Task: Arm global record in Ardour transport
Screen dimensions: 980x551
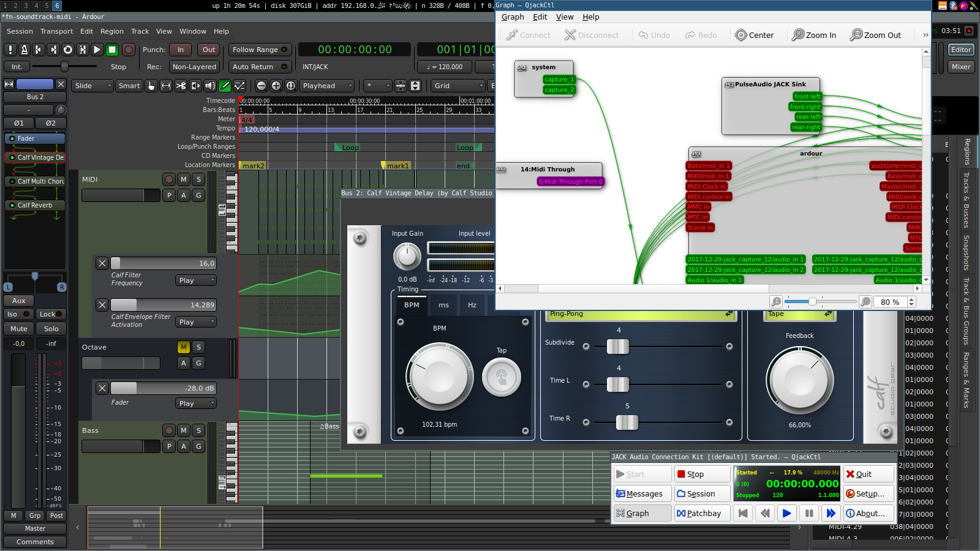Action: tap(129, 50)
